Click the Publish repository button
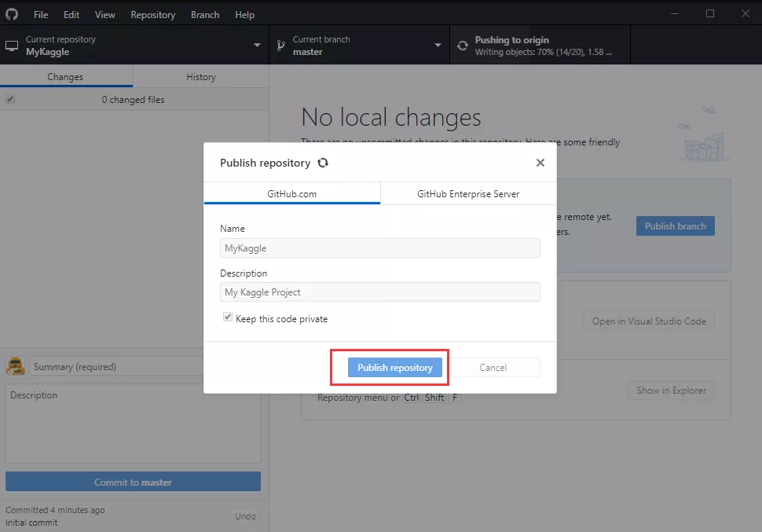 tap(394, 368)
